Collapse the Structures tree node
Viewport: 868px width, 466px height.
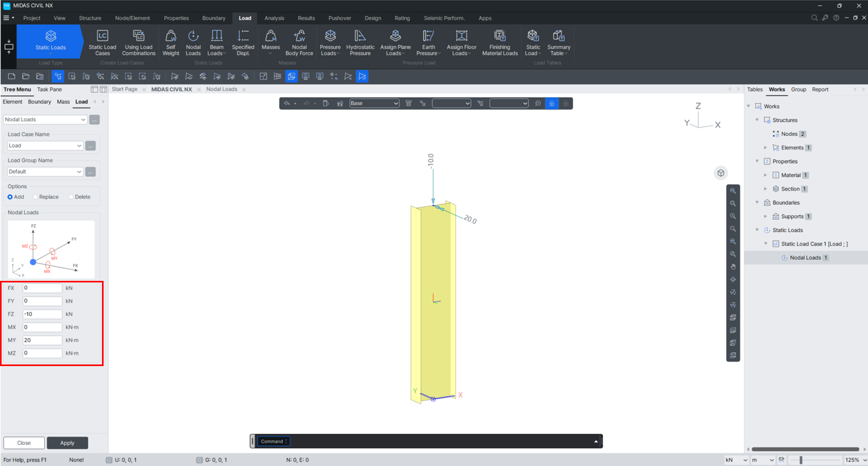click(757, 120)
